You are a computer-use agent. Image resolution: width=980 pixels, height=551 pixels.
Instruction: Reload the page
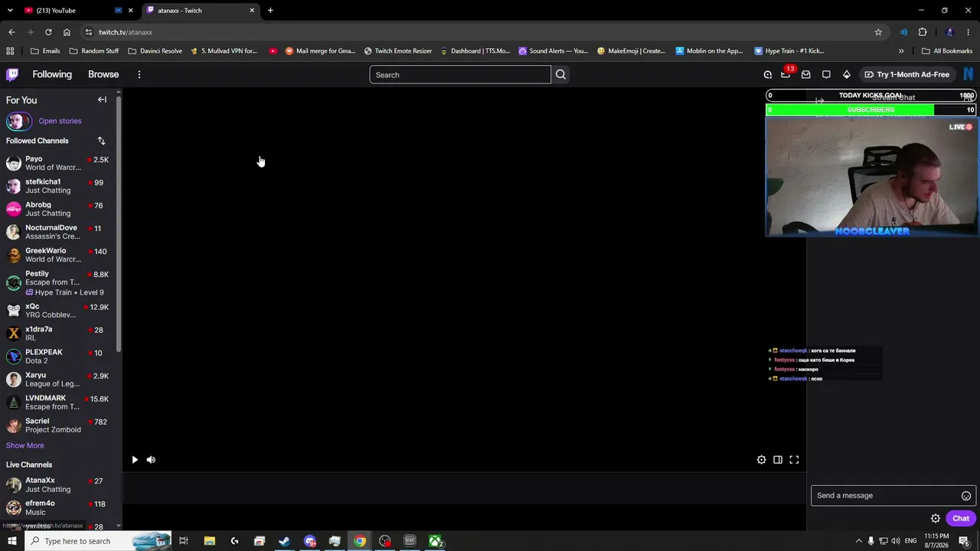tap(48, 32)
